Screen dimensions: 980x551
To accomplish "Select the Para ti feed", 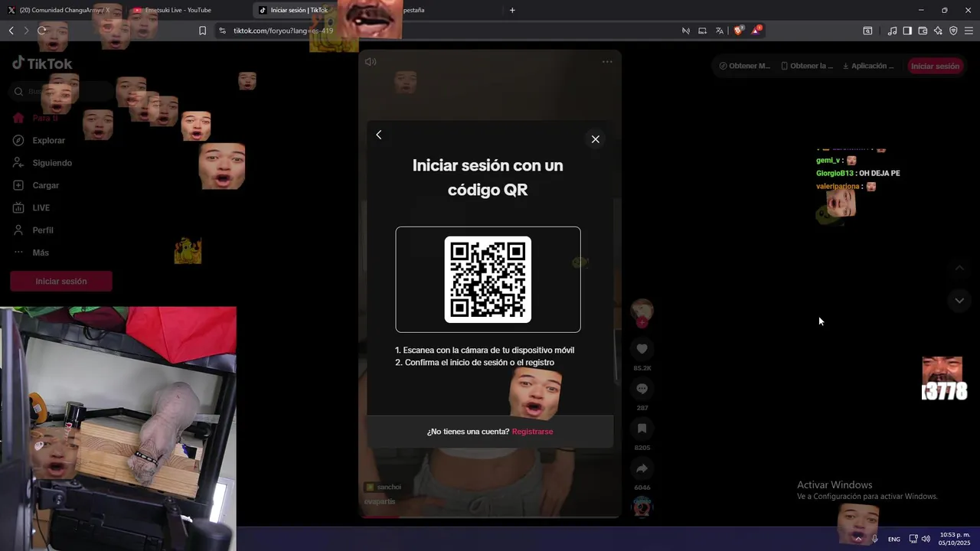I will click(44, 119).
